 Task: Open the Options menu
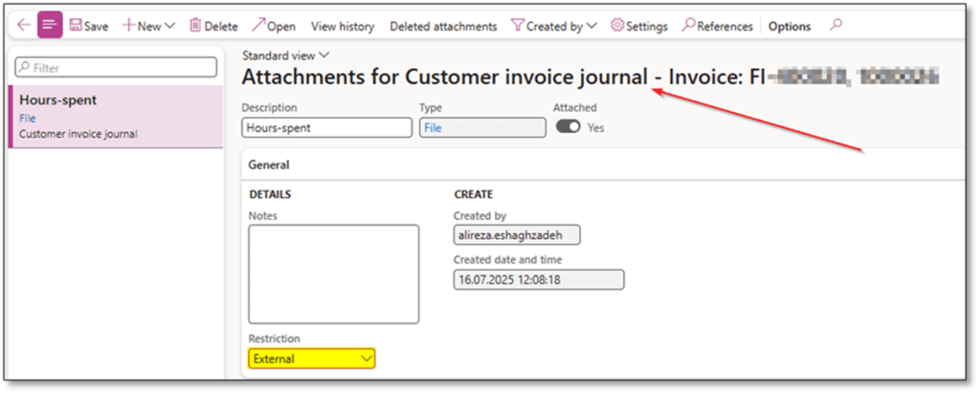[790, 26]
